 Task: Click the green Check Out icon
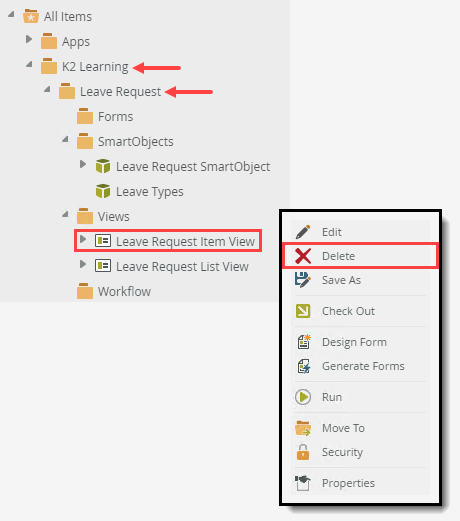(303, 311)
